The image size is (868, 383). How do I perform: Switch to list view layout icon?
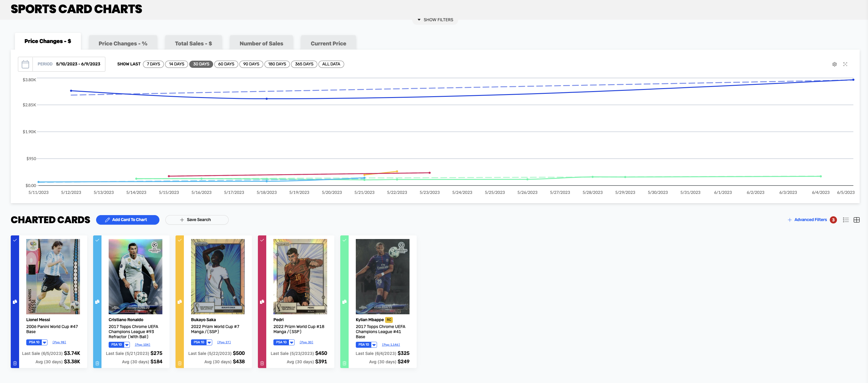(x=846, y=220)
